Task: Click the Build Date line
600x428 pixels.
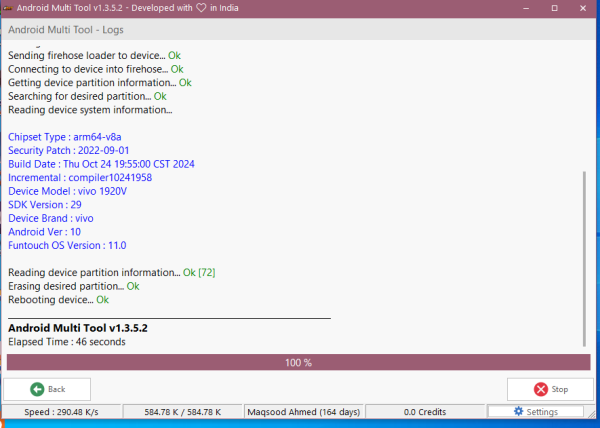Action: [101, 164]
